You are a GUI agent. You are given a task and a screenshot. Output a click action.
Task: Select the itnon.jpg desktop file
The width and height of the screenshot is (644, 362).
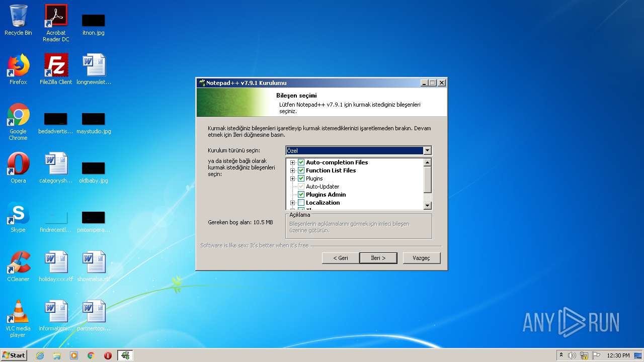(x=94, y=25)
